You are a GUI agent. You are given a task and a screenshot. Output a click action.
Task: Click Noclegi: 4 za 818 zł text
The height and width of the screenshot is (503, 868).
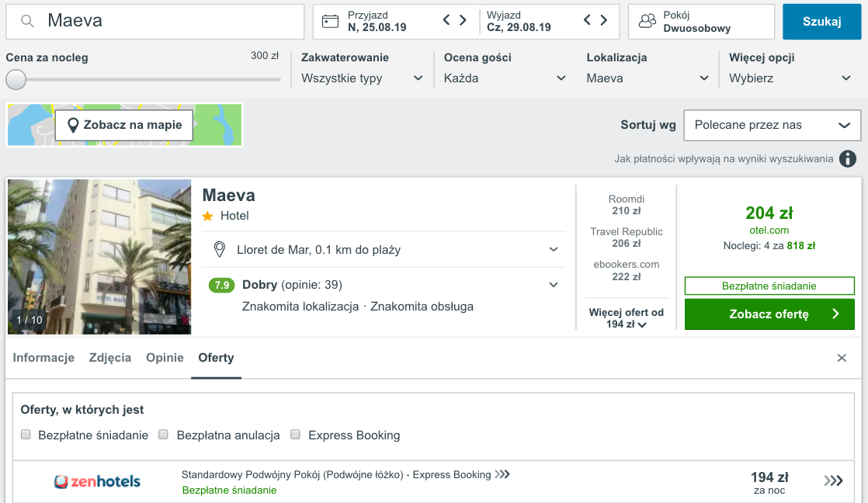pos(769,246)
